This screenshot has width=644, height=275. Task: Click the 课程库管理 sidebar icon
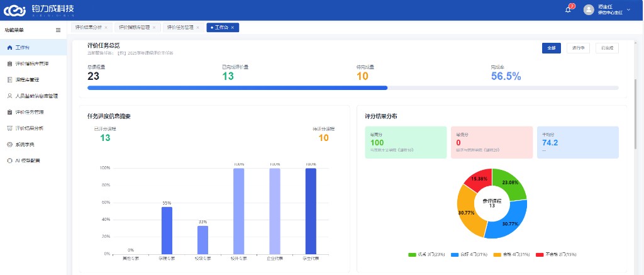10,80
